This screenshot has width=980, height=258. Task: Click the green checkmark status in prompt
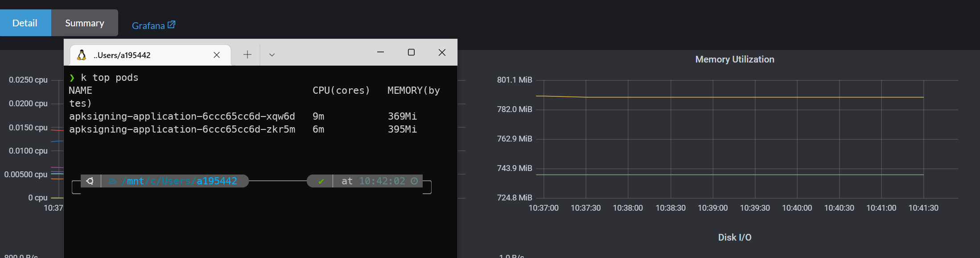click(x=321, y=181)
